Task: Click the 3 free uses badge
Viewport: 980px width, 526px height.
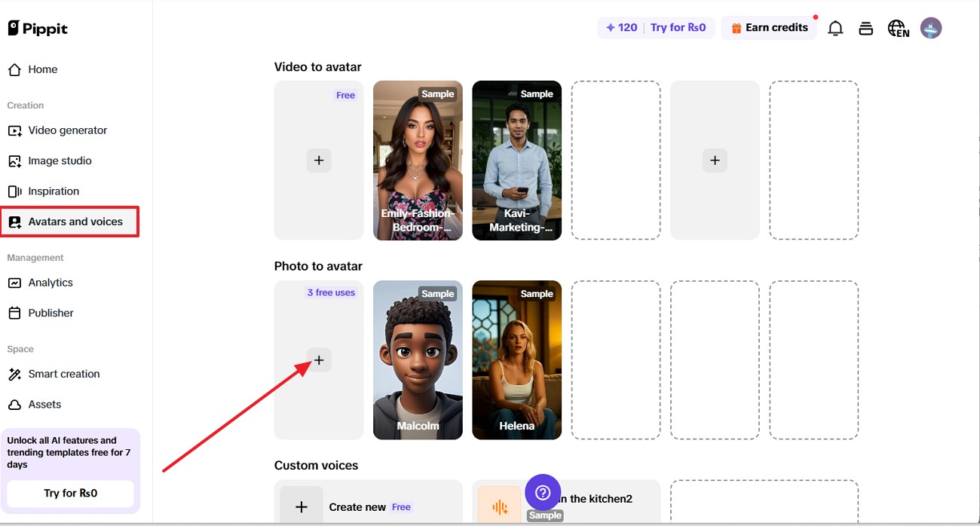Action: click(x=331, y=292)
